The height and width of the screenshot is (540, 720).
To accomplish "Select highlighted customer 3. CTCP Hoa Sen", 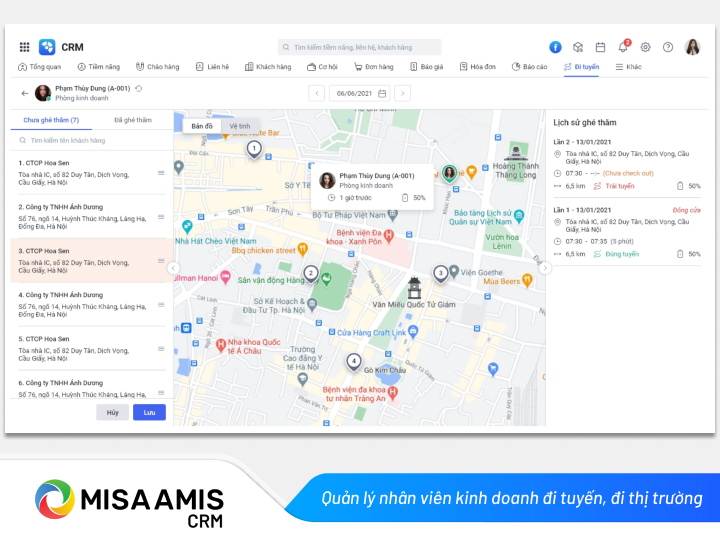I will coord(92,260).
